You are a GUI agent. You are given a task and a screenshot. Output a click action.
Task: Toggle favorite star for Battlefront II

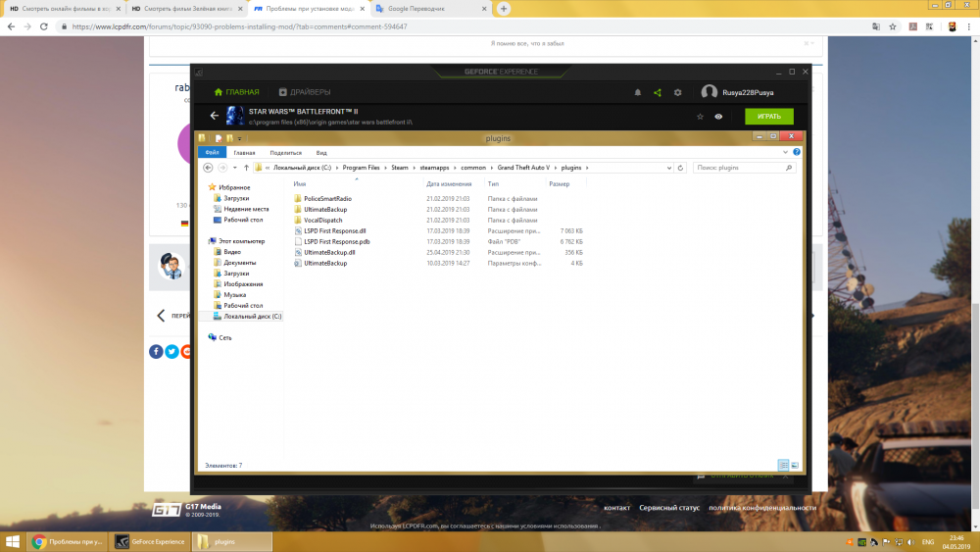click(x=700, y=117)
